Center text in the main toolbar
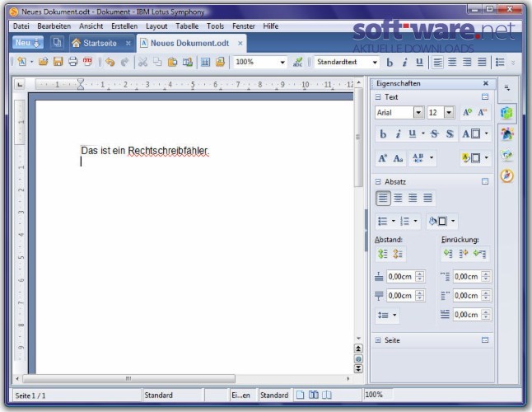 click(452, 62)
